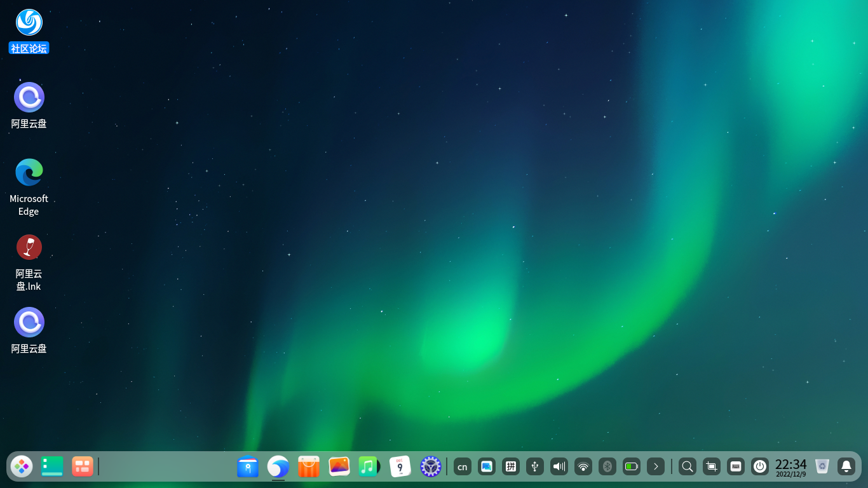Open the Control Center settings
This screenshot has width=868, height=488.
point(430,466)
